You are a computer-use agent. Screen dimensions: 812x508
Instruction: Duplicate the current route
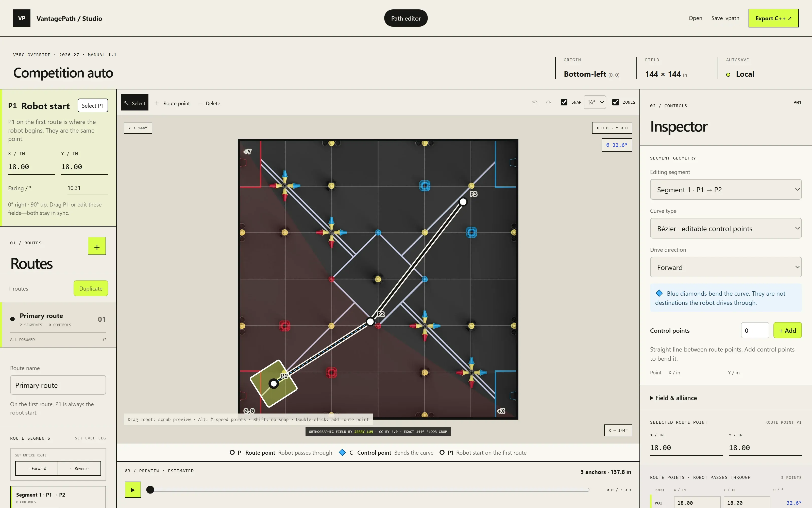pos(91,288)
